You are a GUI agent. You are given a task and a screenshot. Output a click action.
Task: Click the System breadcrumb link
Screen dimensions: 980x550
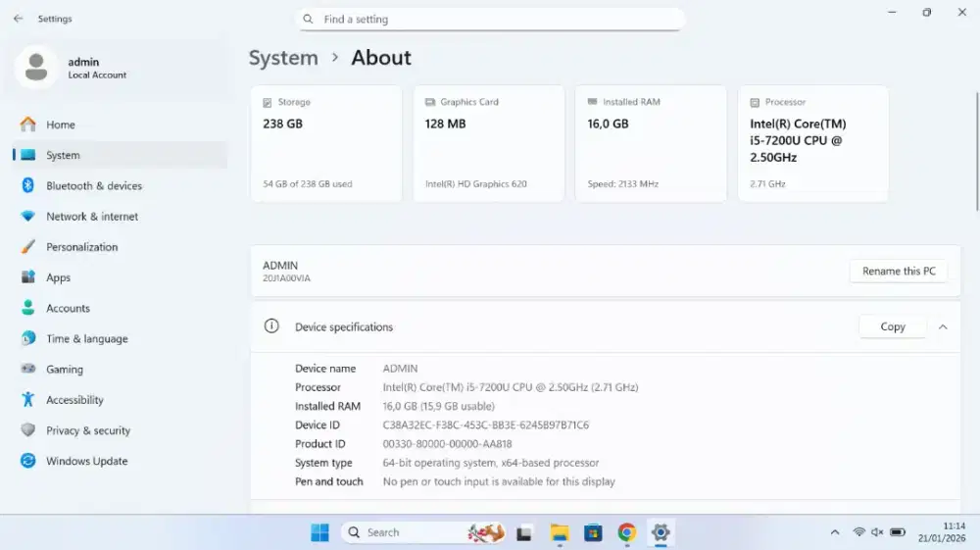(x=283, y=58)
